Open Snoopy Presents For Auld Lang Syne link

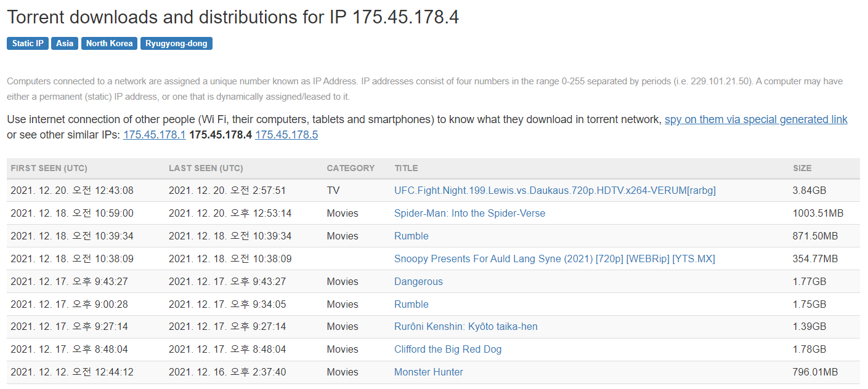[554, 259]
